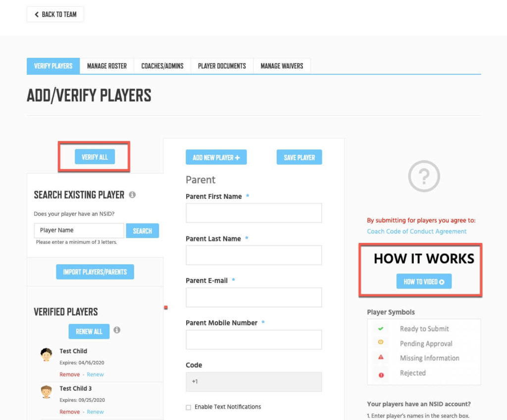The image size is (507, 420).
Task: Click the Parent Last Name field
Action: [254, 255]
